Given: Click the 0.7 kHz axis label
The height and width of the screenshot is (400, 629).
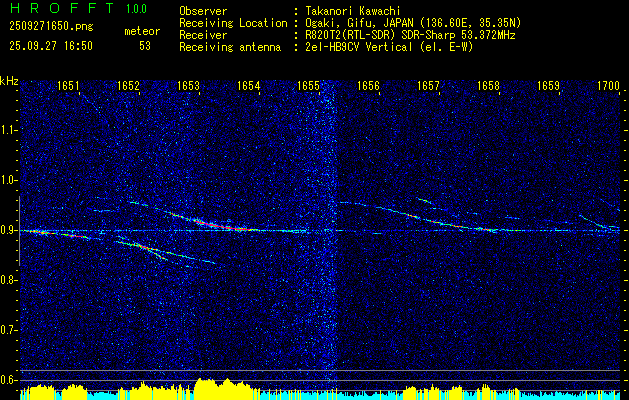Looking at the screenshot, I should pyautogui.click(x=8, y=330).
